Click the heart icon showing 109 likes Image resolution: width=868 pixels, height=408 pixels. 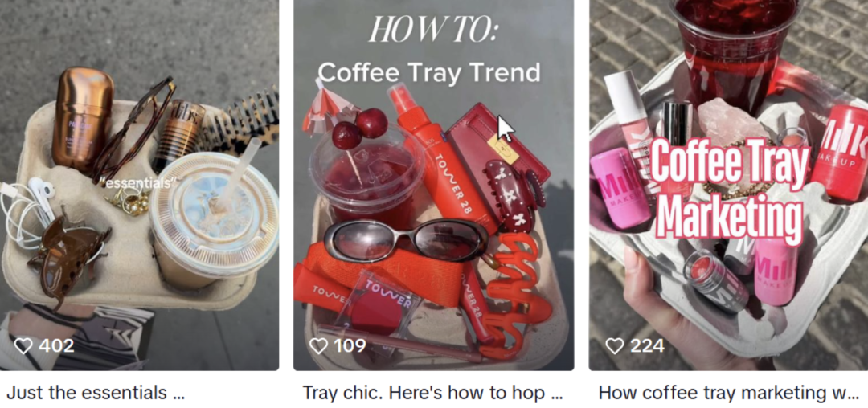(x=318, y=346)
